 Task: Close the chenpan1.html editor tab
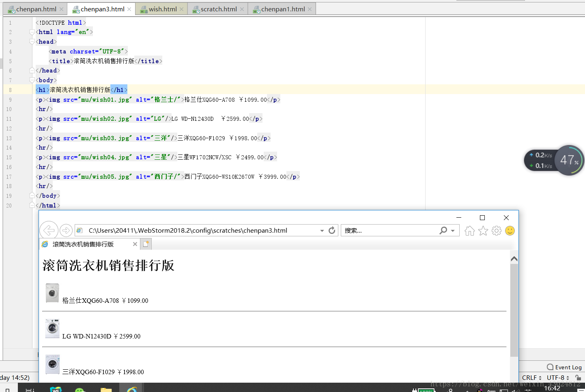pos(310,9)
